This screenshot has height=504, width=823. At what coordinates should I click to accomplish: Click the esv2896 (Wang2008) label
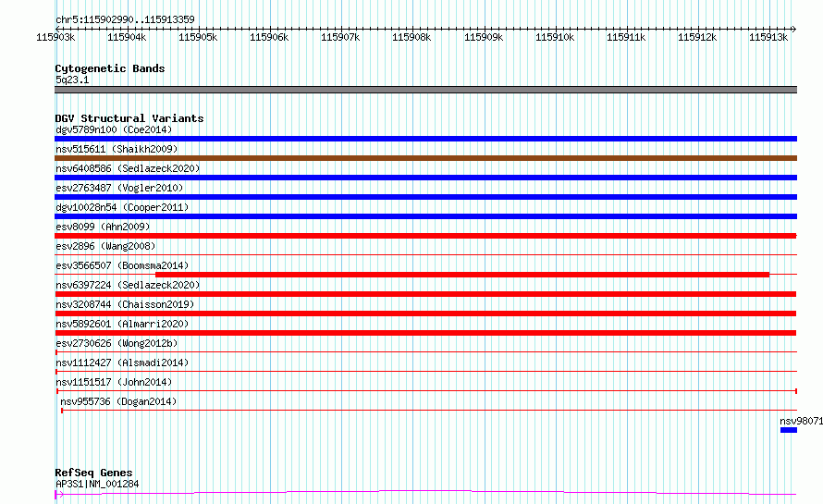(105, 246)
